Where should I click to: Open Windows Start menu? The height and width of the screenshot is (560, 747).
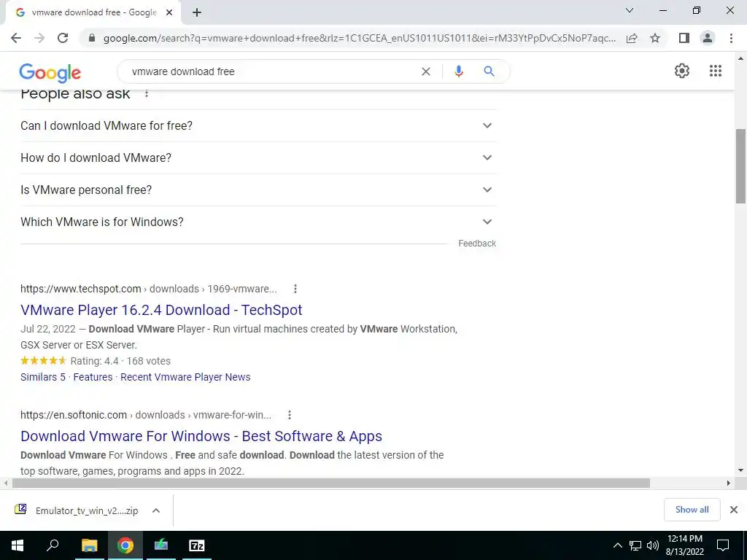click(x=18, y=545)
